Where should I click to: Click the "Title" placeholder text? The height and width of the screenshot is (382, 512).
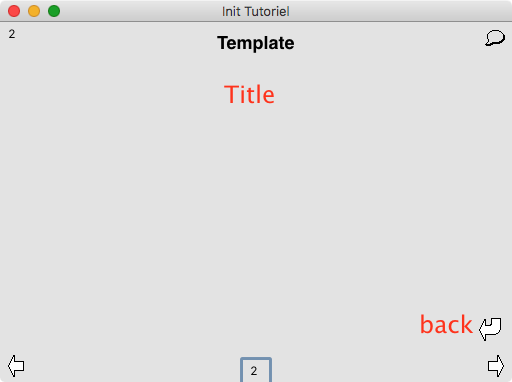click(x=249, y=95)
